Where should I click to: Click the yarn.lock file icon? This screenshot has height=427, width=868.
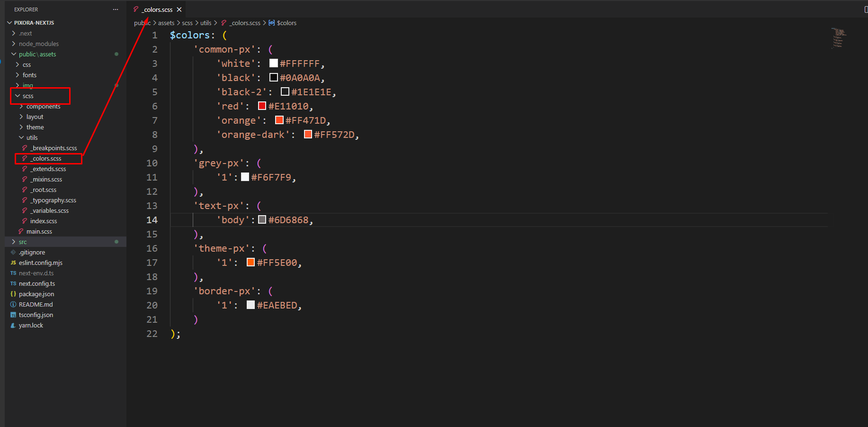pos(13,325)
